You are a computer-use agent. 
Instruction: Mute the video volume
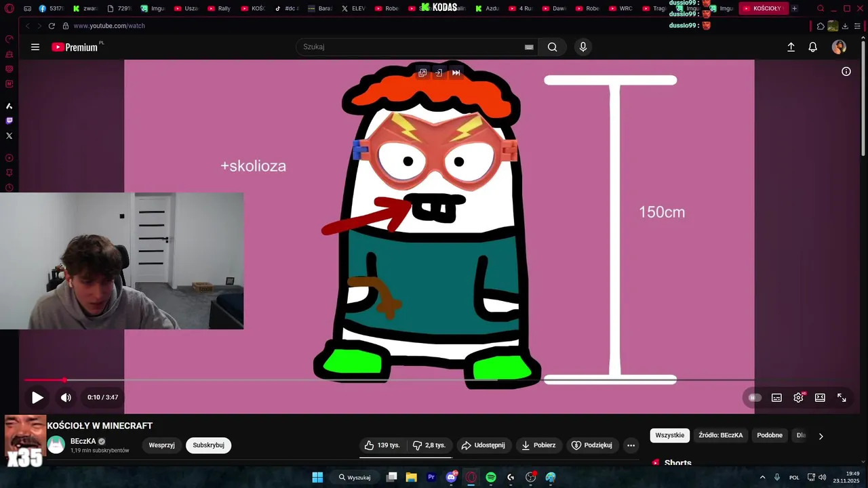[66, 398]
